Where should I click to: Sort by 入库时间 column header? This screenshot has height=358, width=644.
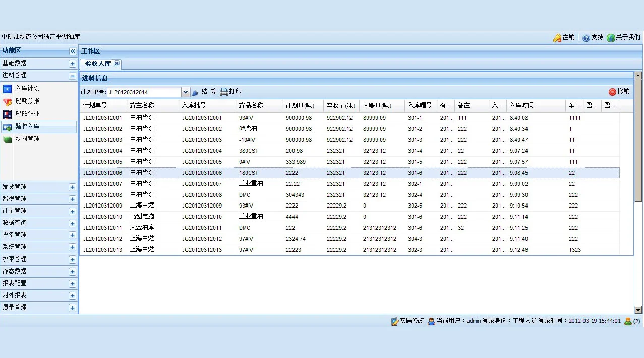coord(536,105)
